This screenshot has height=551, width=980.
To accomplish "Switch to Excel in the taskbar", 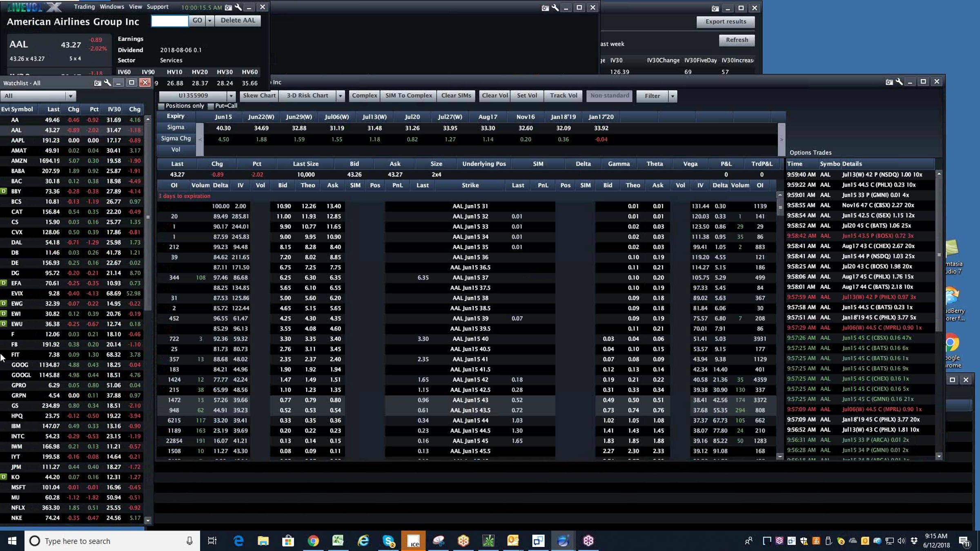I will [338, 541].
